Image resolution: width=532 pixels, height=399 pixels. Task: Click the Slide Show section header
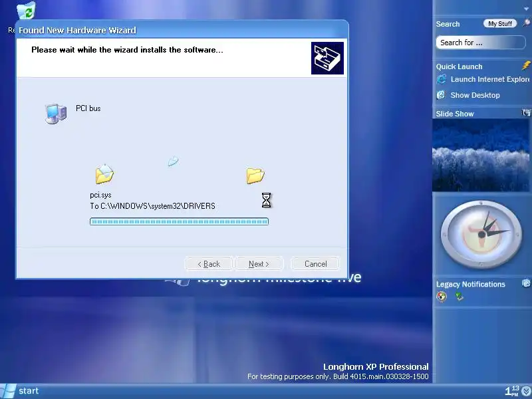[x=455, y=114]
